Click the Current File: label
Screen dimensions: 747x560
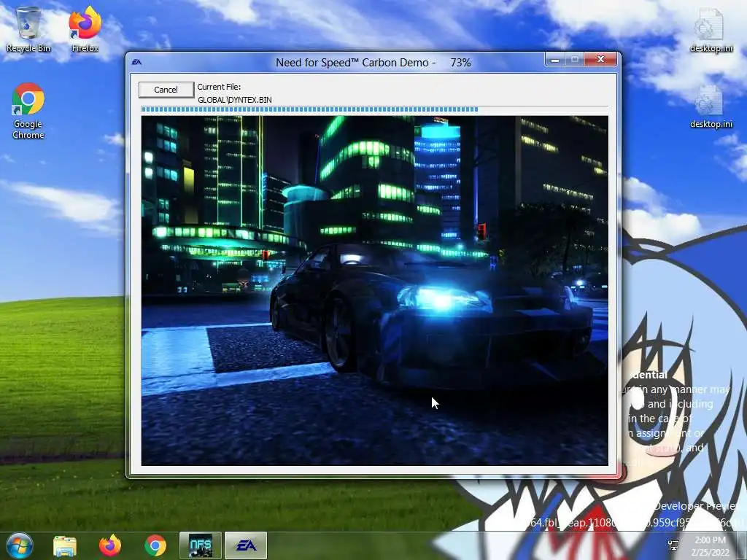click(219, 87)
